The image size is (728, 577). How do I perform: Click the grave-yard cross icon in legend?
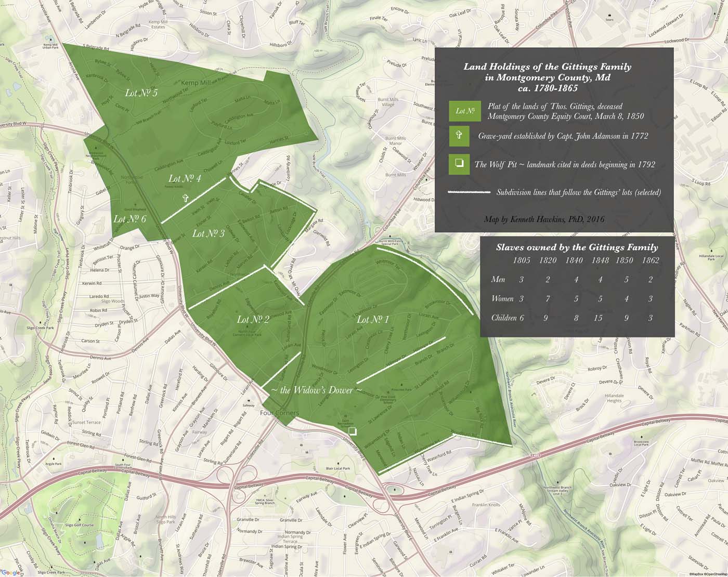point(459,136)
